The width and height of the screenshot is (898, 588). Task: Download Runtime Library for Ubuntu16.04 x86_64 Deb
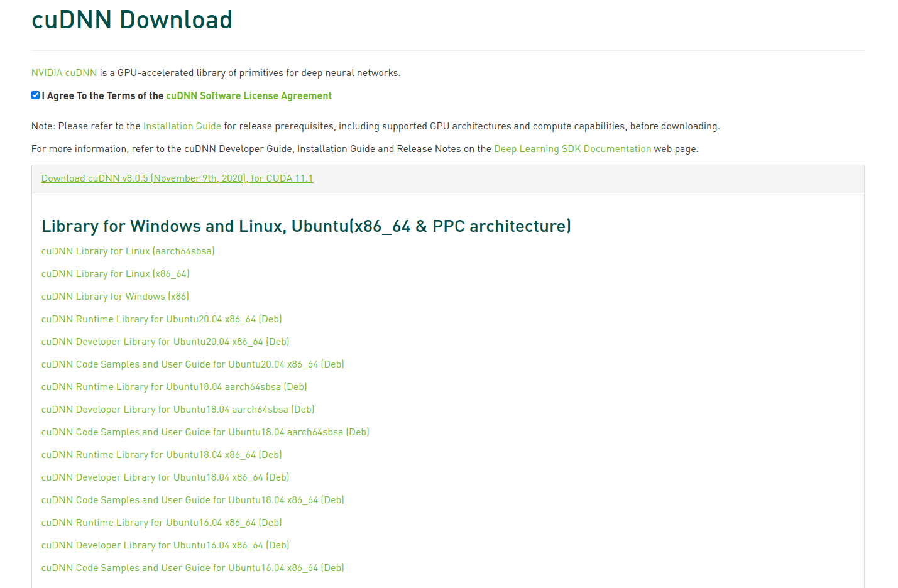tap(162, 522)
